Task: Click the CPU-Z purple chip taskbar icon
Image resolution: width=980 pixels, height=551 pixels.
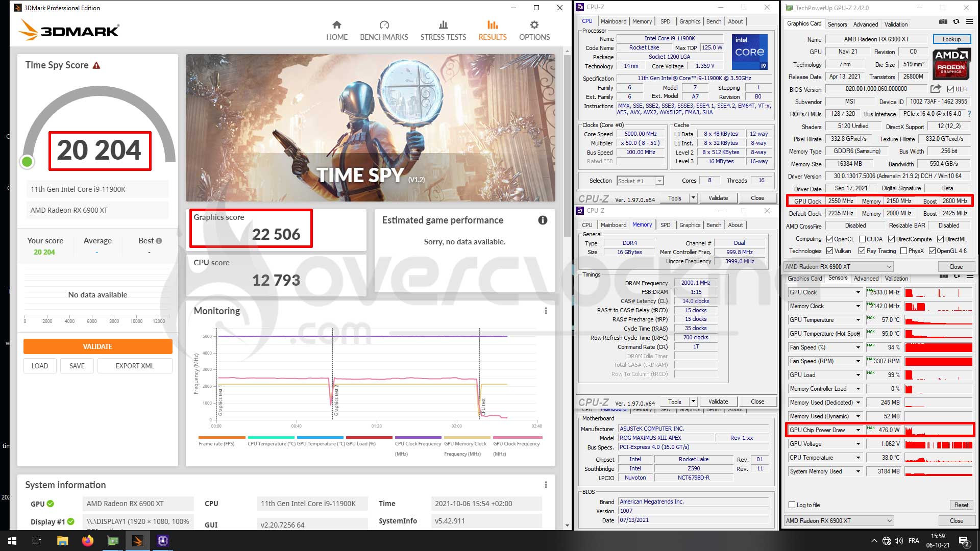Action: 163,541
